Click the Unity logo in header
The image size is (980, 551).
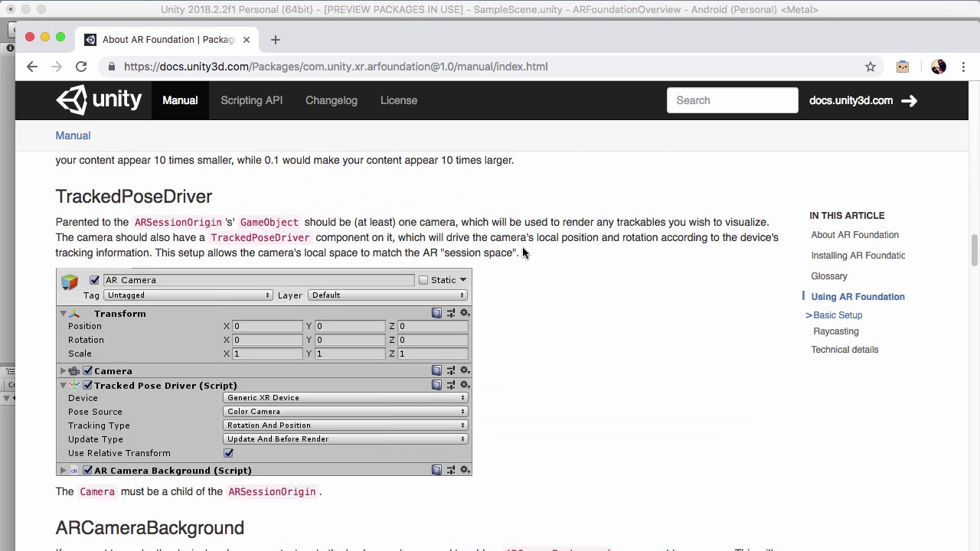click(x=99, y=100)
